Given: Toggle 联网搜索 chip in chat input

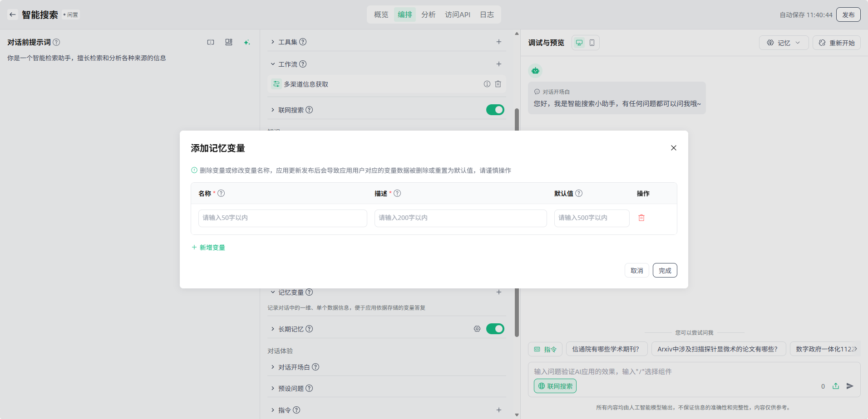Looking at the screenshot, I should click(555, 386).
